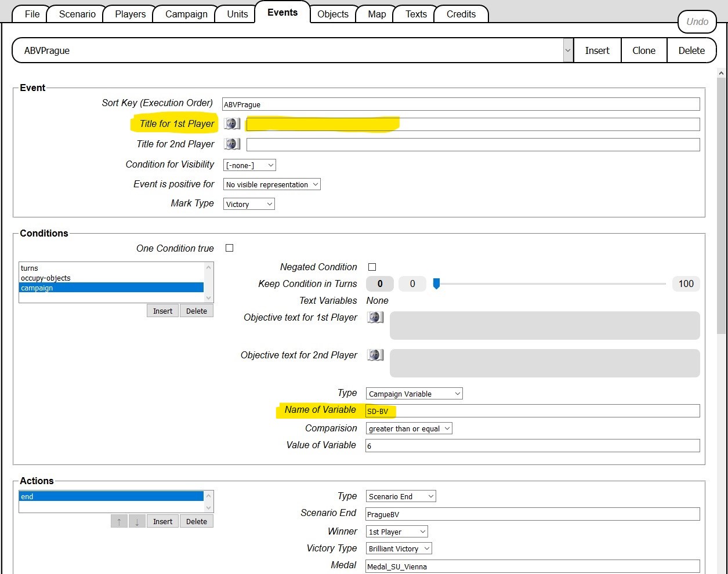Switch to the Map tab

click(377, 14)
